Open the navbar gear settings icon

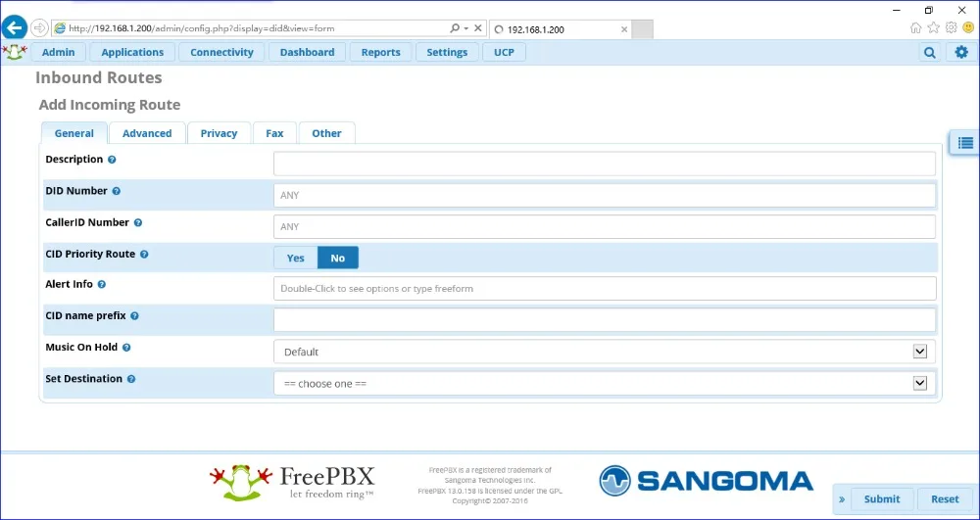click(961, 53)
